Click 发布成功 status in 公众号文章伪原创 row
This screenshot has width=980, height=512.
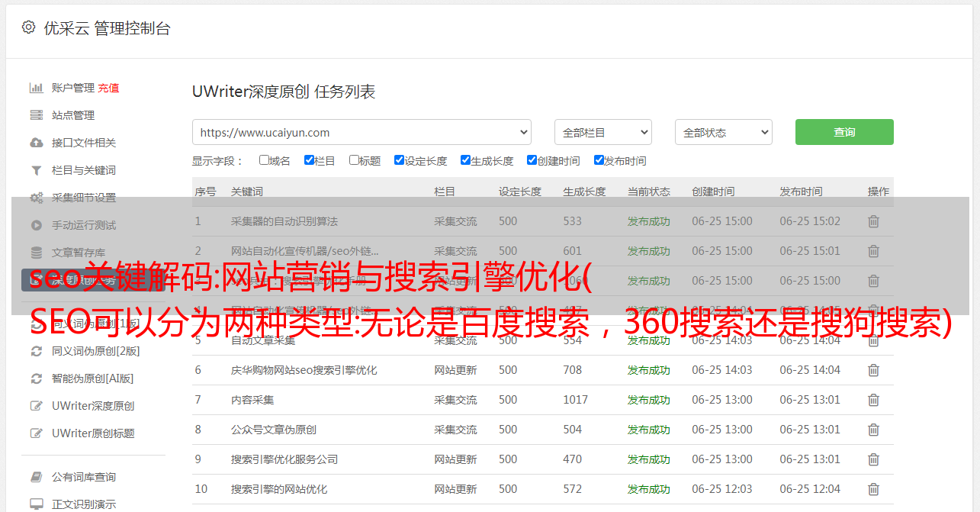(649, 430)
